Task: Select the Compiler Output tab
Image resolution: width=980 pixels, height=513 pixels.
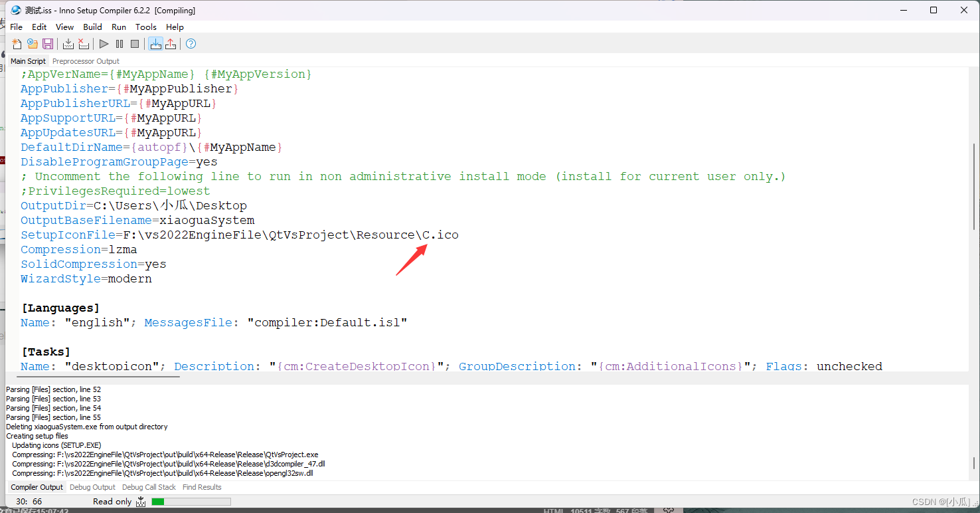Action: pos(37,487)
